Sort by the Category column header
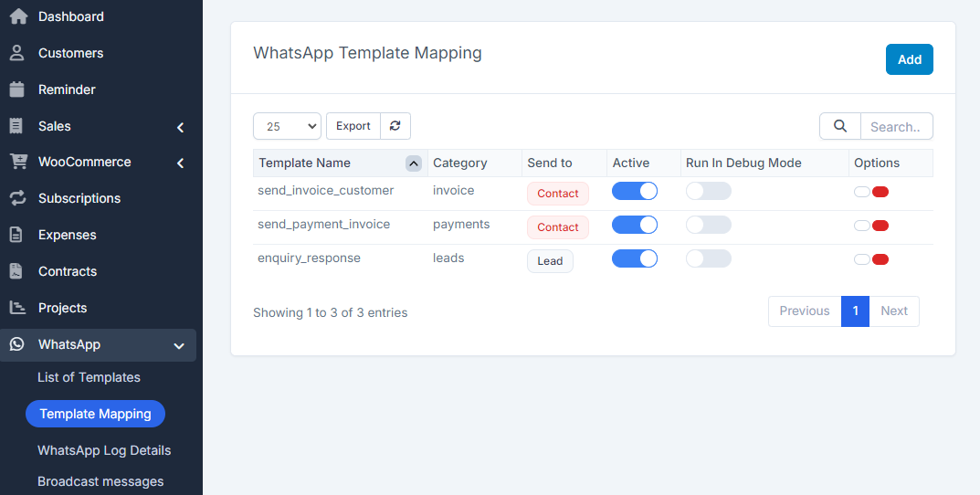 [475, 163]
